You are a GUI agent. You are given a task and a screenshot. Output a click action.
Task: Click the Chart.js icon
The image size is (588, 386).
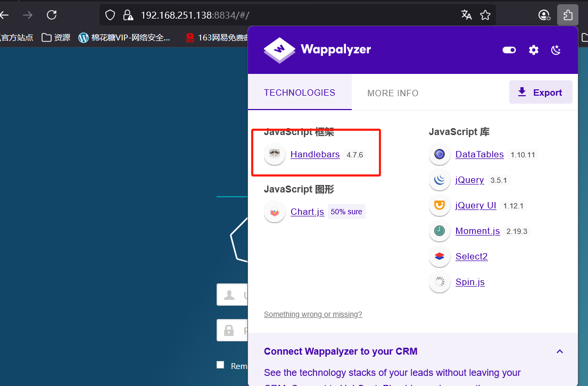tap(275, 212)
